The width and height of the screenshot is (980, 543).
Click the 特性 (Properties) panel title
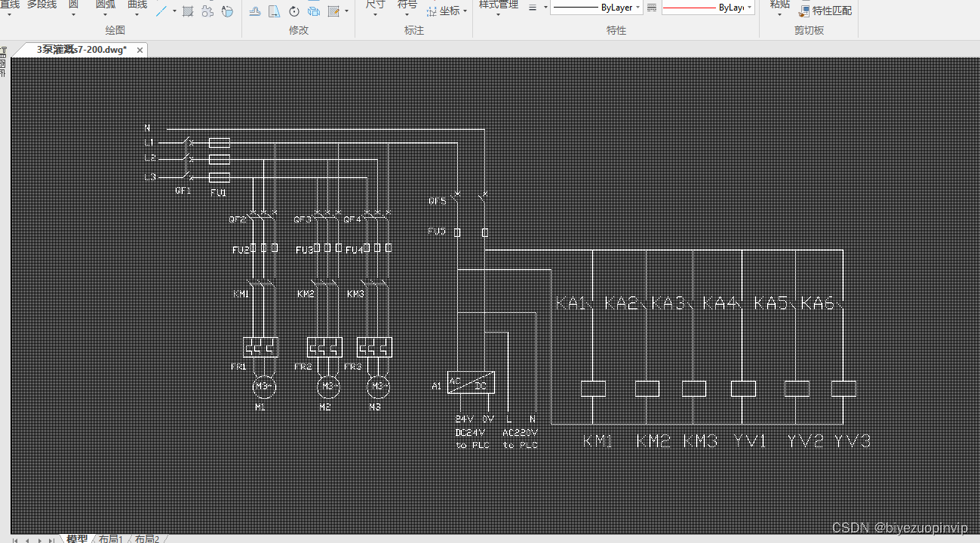pos(616,30)
